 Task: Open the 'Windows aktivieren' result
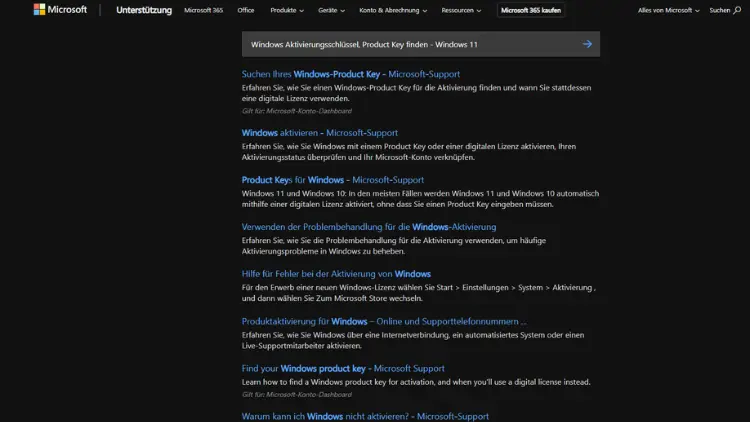(320, 133)
